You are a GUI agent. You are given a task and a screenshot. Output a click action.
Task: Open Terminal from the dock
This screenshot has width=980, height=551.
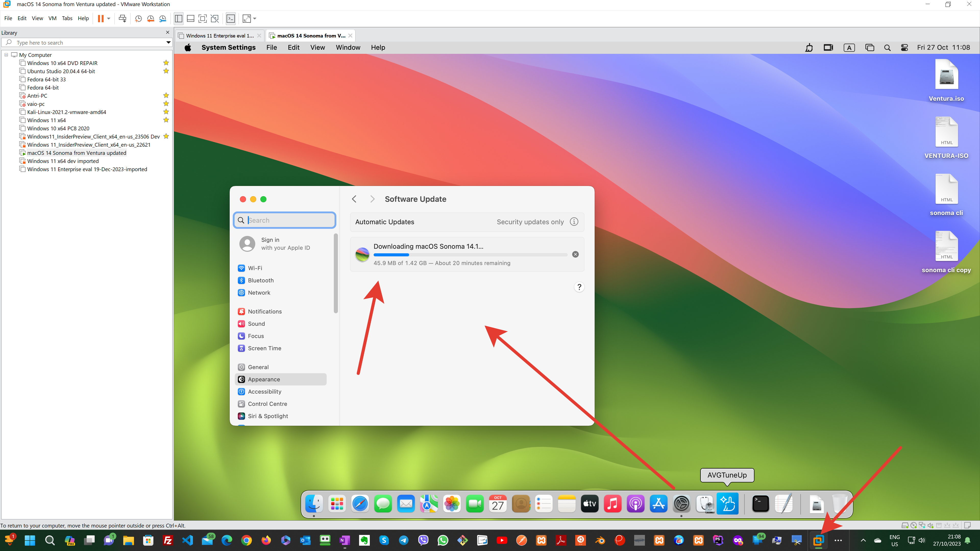761,504
